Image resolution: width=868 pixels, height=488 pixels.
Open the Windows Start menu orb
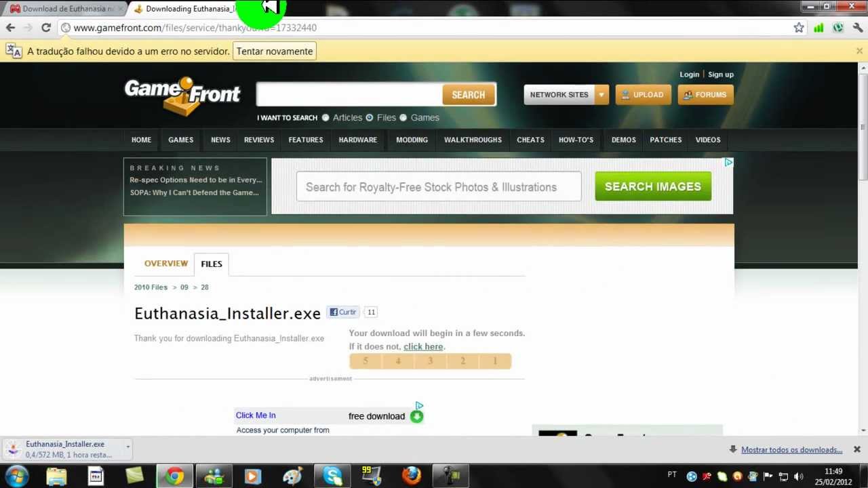tap(16, 476)
